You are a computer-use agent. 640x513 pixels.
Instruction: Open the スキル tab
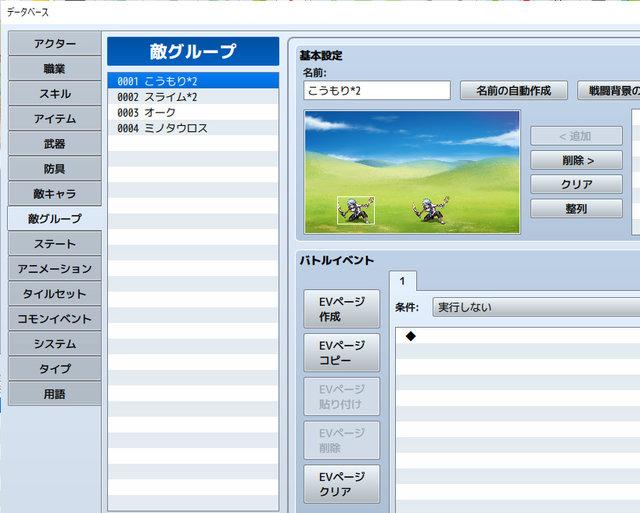(x=55, y=93)
